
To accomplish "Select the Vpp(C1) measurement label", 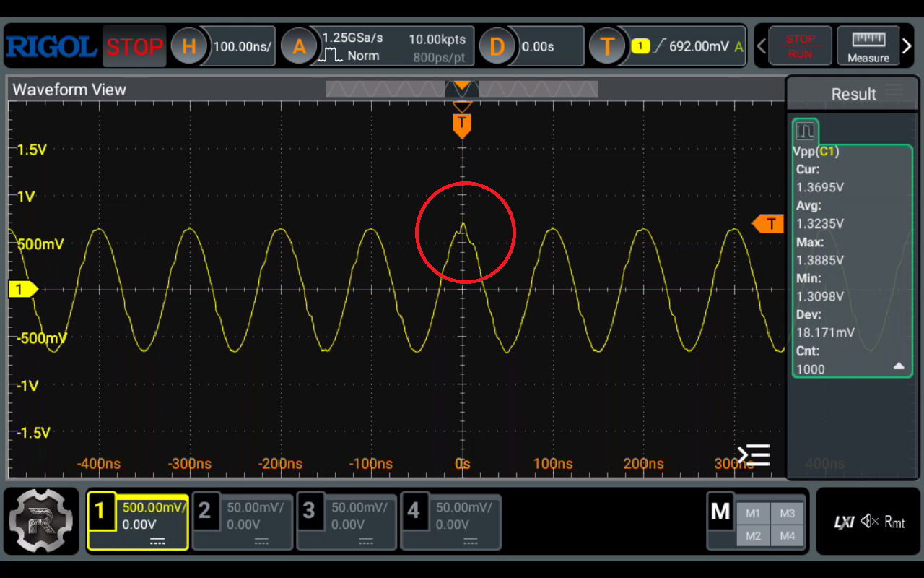I will (816, 151).
